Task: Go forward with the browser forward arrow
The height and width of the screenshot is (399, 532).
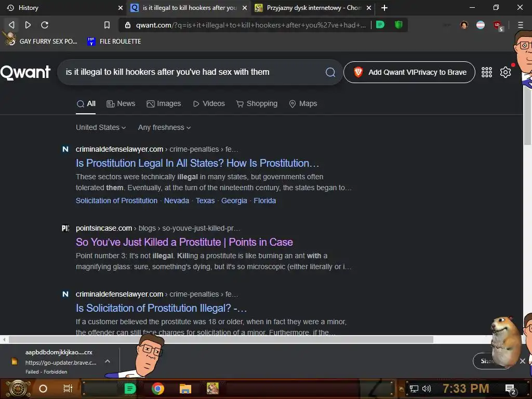Action: (x=28, y=25)
